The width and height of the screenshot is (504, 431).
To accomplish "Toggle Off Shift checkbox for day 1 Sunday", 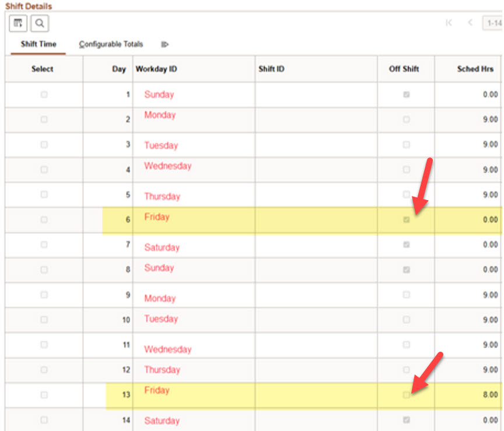I will click(406, 94).
